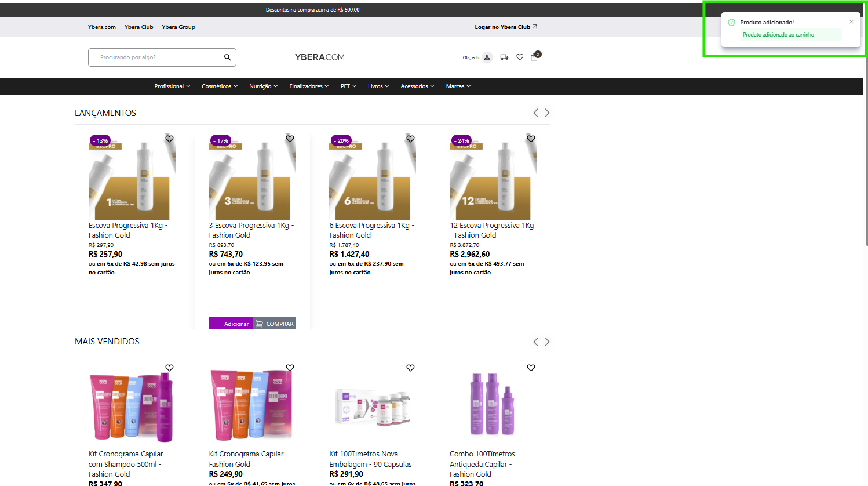Click the Adicionar button
Image resolution: width=868 pixels, height=486 pixels.
[231, 324]
